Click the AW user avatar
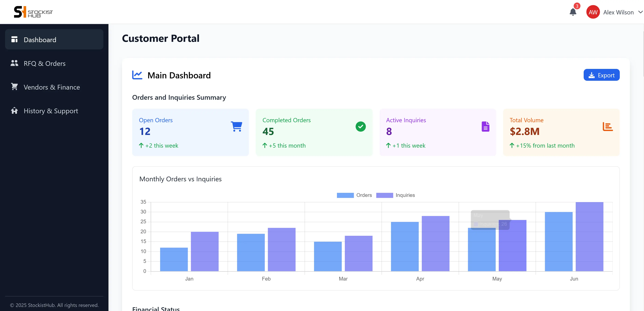The width and height of the screenshot is (644, 311). [593, 12]
